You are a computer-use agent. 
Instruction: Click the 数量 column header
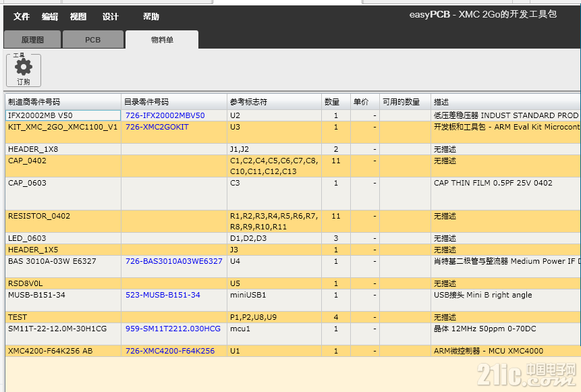(x=335, y=102)
